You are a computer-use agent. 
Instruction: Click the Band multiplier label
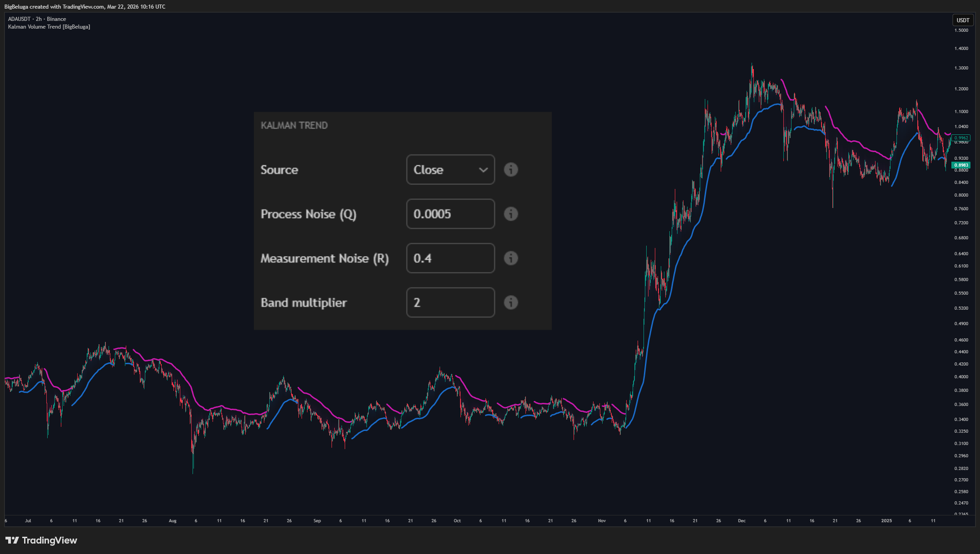(x=303, y=303)
